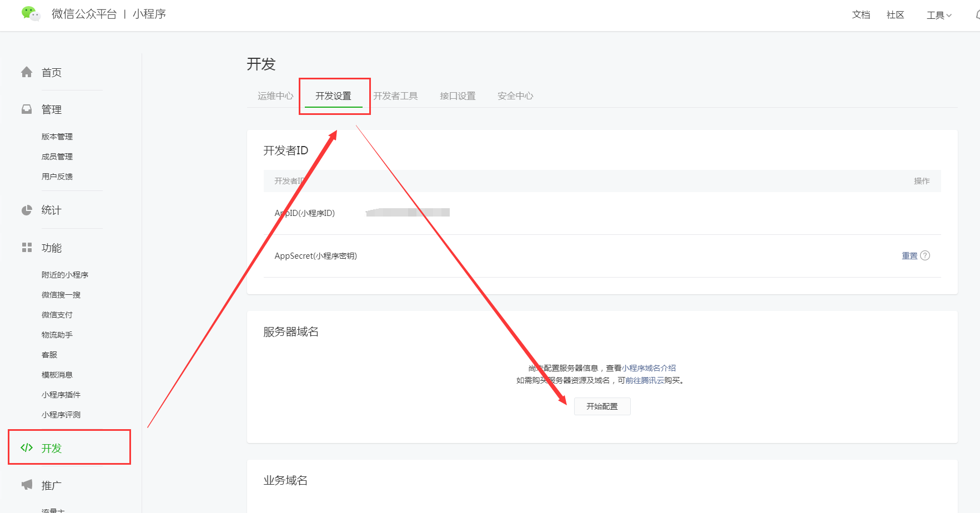Open 推广 in the sidebar

click(x=52, y=485)
